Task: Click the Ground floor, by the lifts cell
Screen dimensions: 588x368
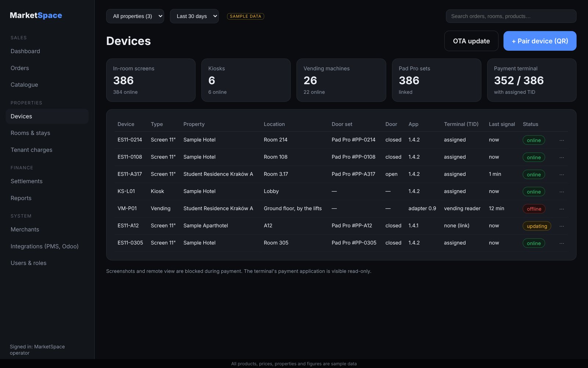Action: pyautogui.click(x=293, y=208)
